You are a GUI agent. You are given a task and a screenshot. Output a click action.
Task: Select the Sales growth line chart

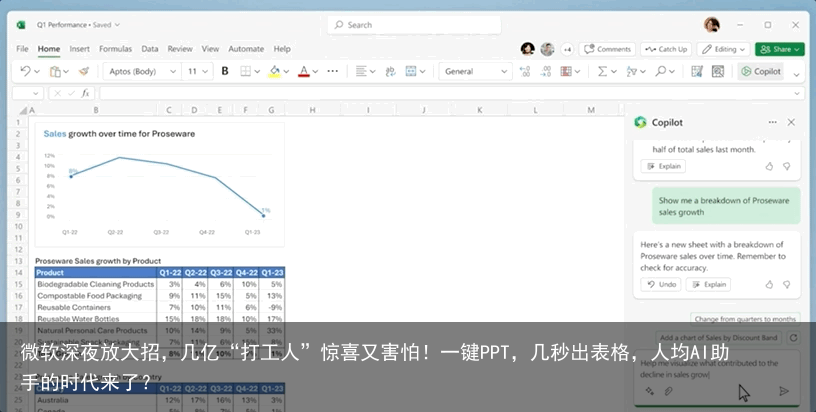click(x=160, y=184)
